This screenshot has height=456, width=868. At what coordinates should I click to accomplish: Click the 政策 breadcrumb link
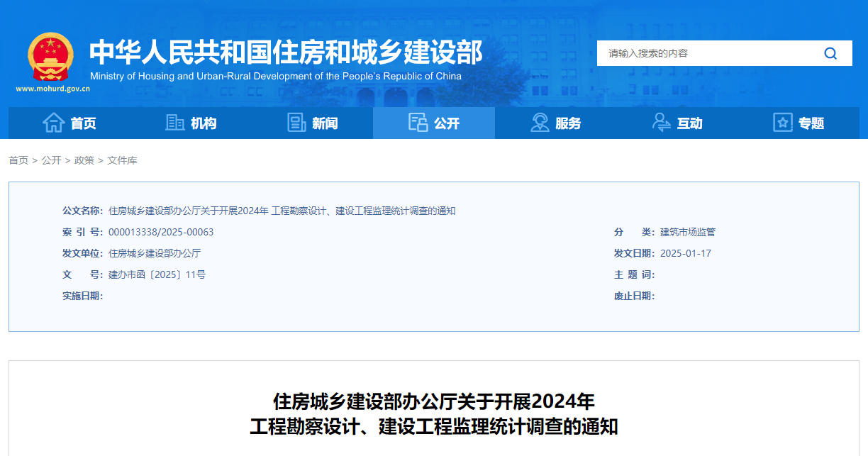click(84, 160)
